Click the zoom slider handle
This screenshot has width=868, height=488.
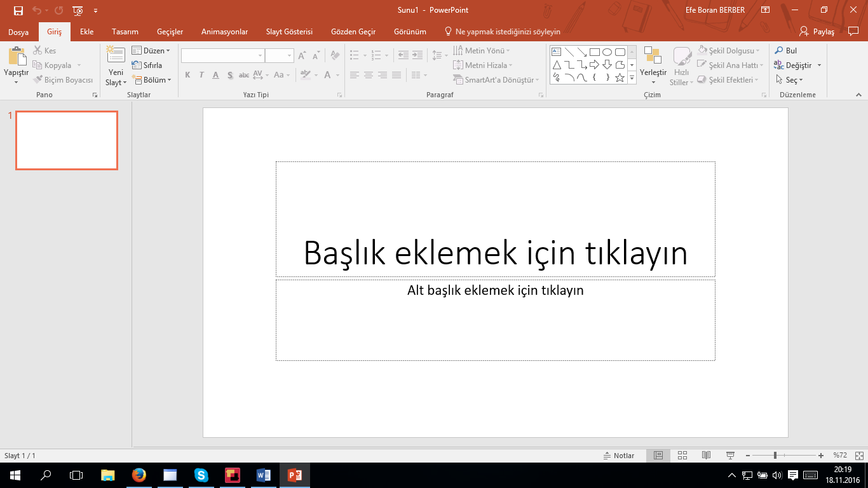point(775,456)
